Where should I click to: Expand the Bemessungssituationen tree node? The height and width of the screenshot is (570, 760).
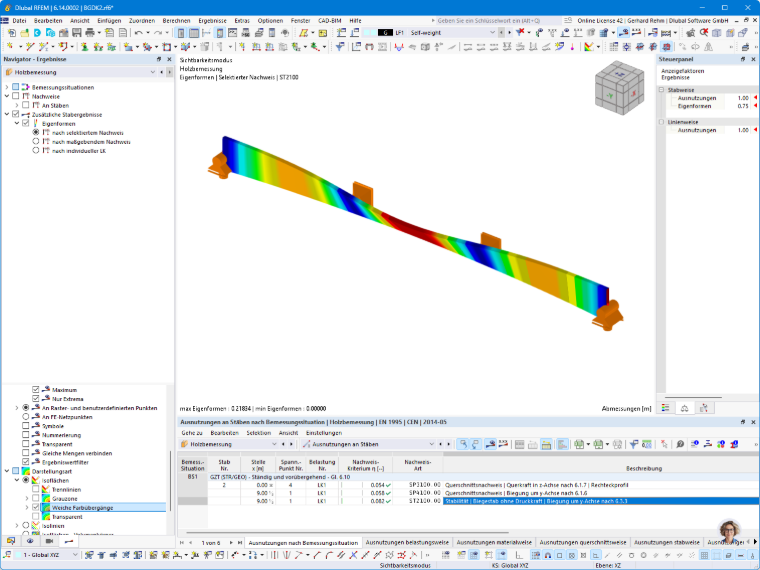[x=7, y=87]
